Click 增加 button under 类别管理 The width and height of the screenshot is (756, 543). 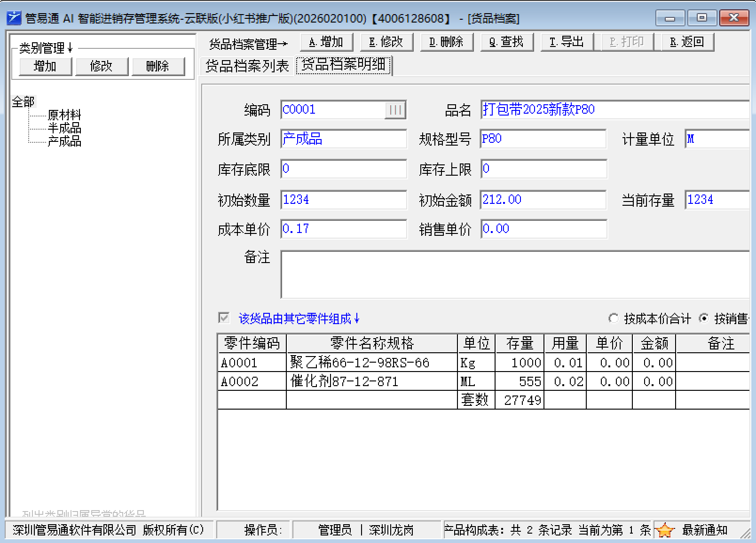tap(45, 66)
